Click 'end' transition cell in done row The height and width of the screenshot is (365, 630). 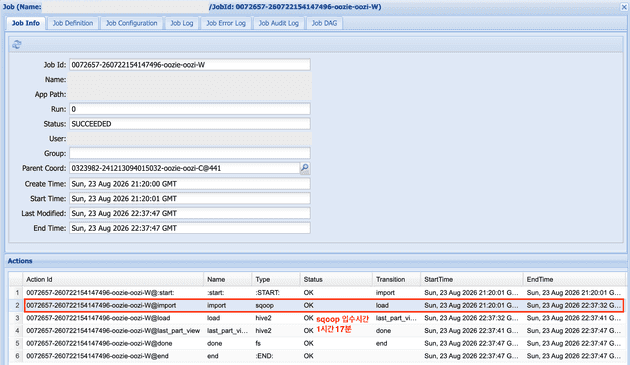381,343
